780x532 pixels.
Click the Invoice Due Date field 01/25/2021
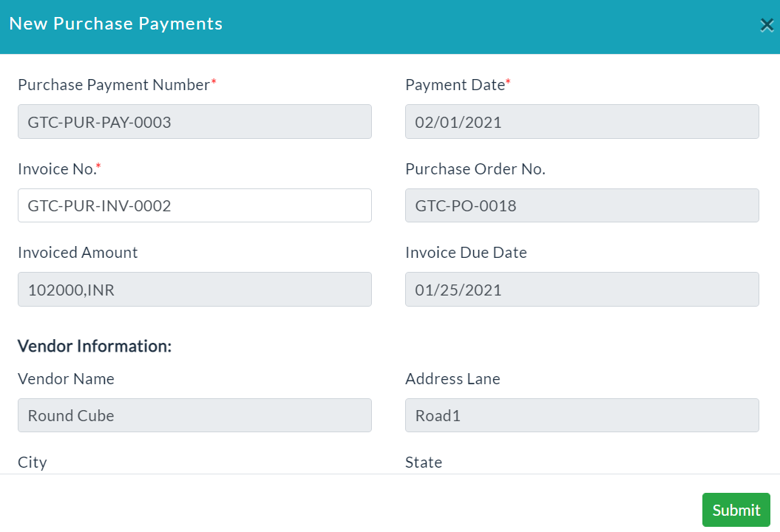[x=582, y=289]
